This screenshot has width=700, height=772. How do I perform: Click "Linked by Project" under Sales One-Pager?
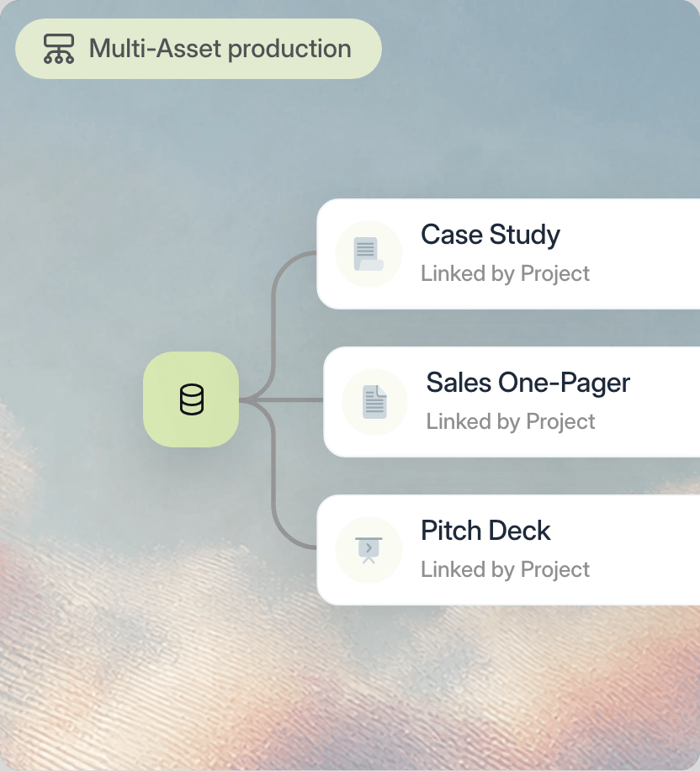coord(511,422)
